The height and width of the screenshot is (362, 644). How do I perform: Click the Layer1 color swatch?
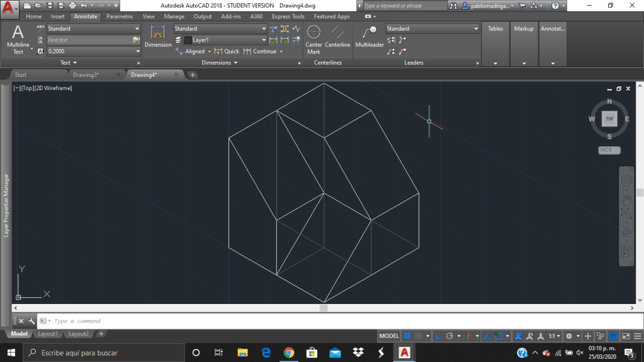pos(188,40)
